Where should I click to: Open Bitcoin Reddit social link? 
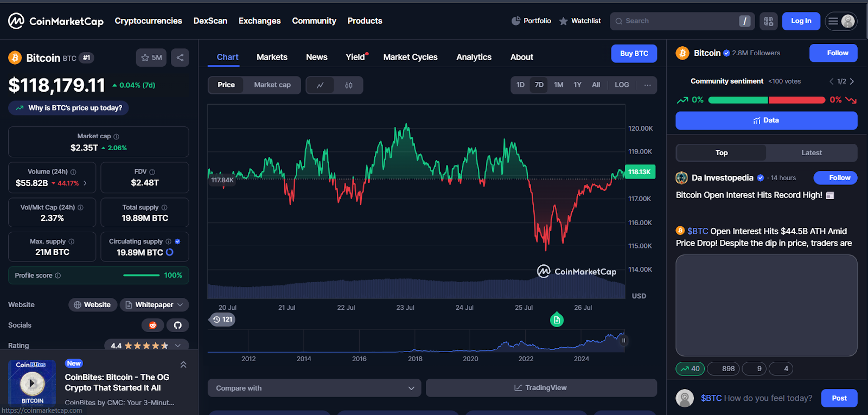153,325
